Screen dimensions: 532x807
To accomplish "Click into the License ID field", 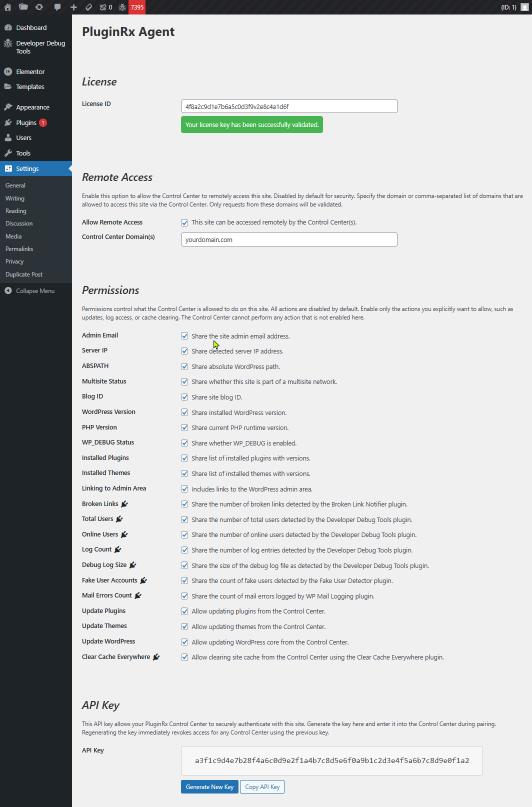I will click(x=289, y=106).
